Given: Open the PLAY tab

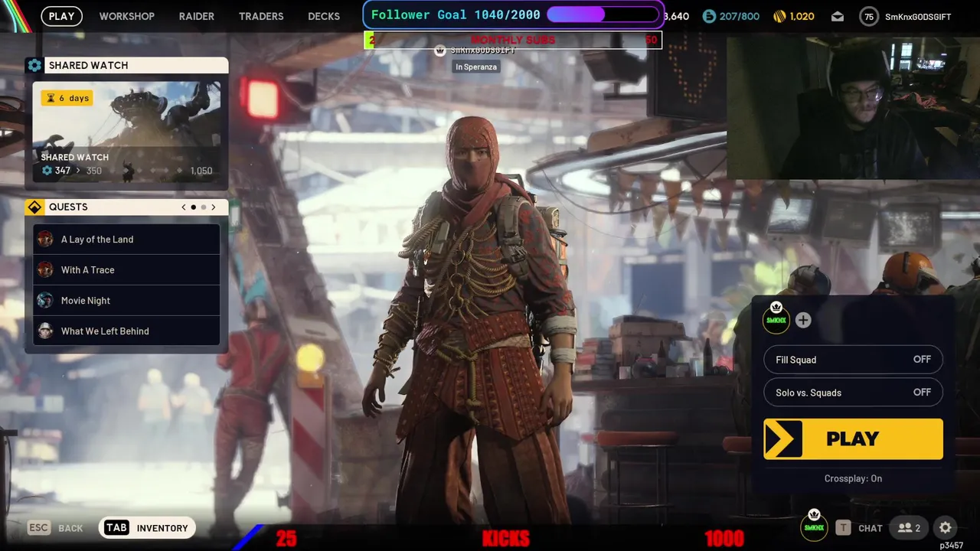Looking at the screenshot, I should (61, 16).
